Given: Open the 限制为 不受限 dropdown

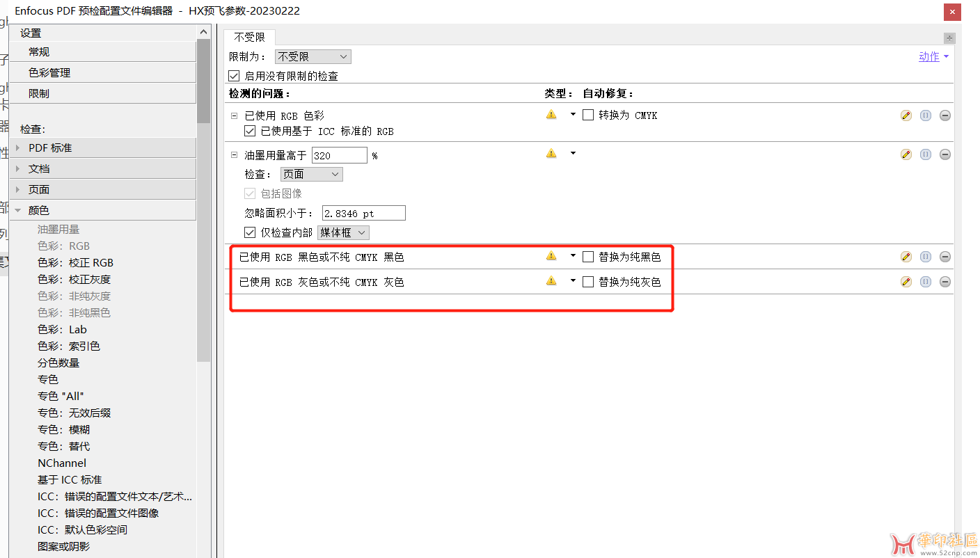Looking at the screenshot, I should tap(313, 57).
